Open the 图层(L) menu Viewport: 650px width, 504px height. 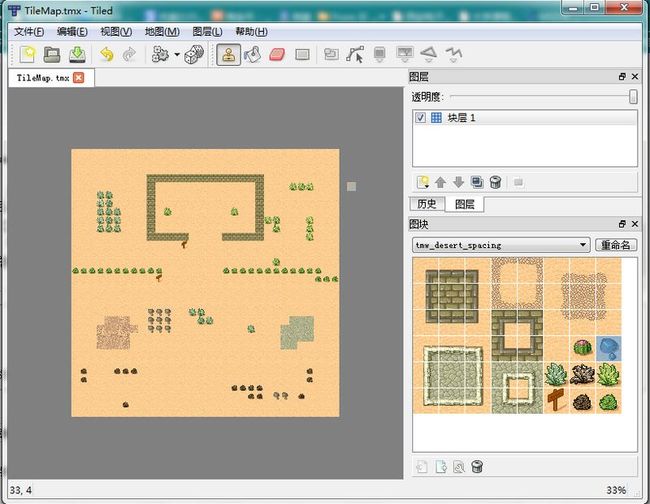pyautogui.click(x=207, y=32)
